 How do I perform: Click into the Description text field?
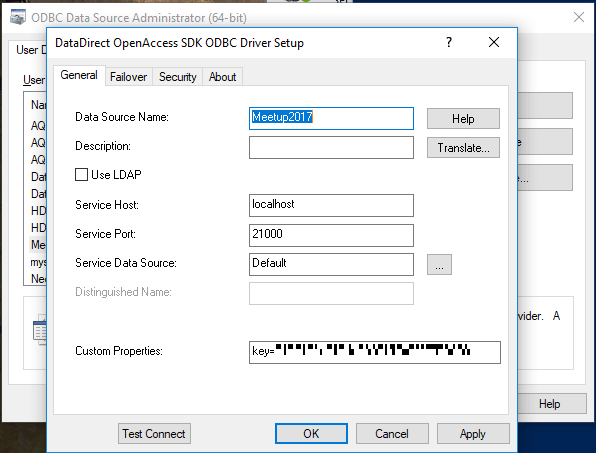click(x=331, y=147)
